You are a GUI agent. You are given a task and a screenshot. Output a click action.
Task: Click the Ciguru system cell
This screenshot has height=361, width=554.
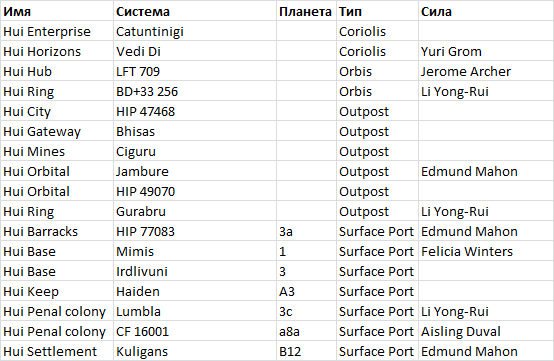point(195,152)
